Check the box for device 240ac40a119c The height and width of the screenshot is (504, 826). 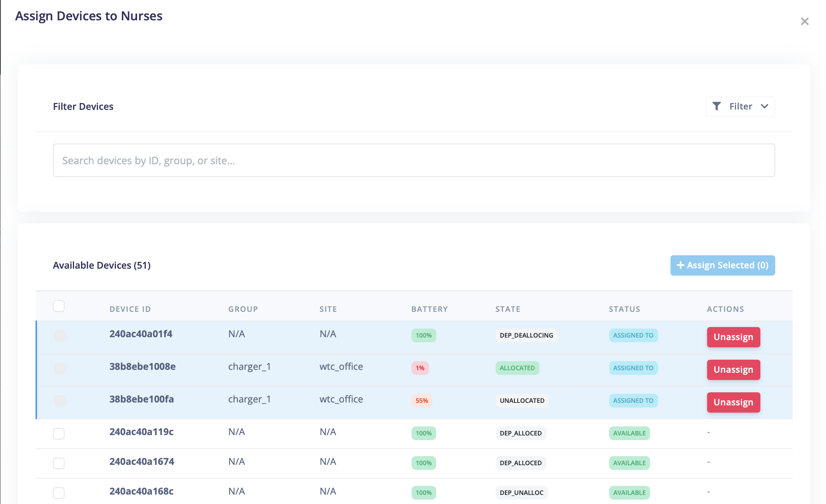pos(59,433)
